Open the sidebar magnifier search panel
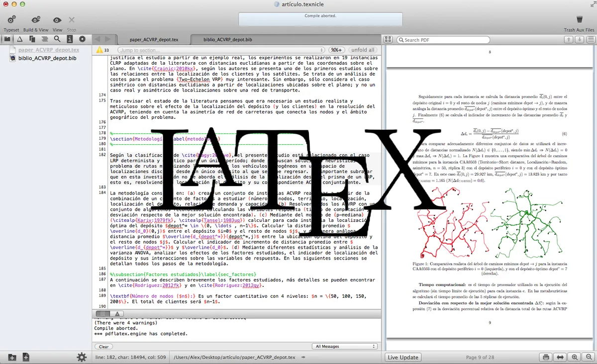597x364 pixels. (x=57, y=39)
